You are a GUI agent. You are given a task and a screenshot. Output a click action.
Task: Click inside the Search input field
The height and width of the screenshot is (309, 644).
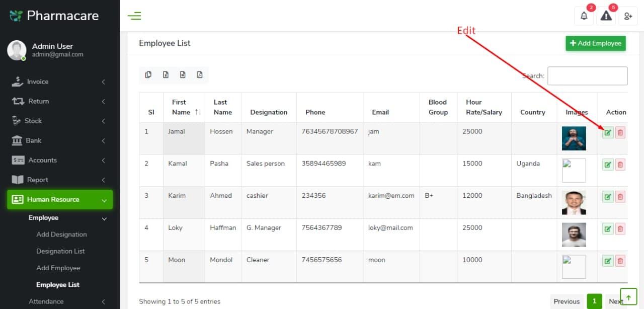(587, 76)
